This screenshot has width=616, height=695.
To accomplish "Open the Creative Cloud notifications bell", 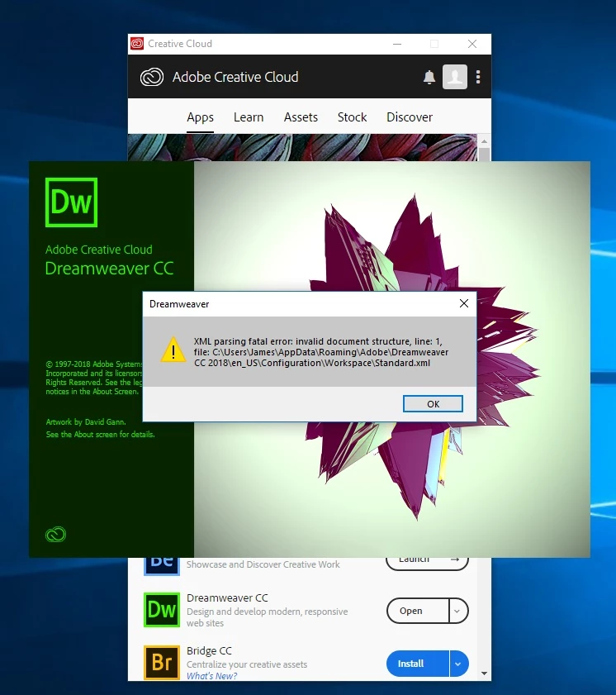I will click(x=429, y=77).
